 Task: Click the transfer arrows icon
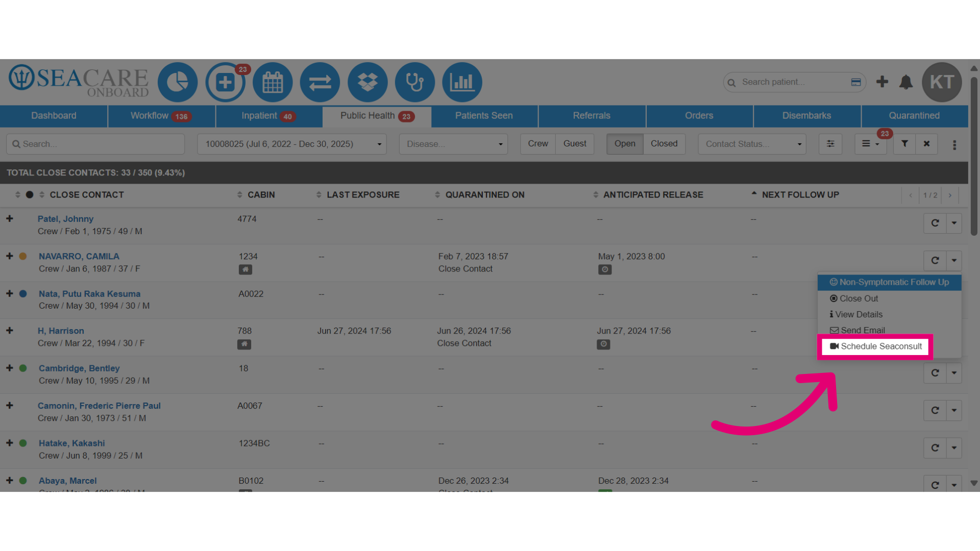click(320, 82)
